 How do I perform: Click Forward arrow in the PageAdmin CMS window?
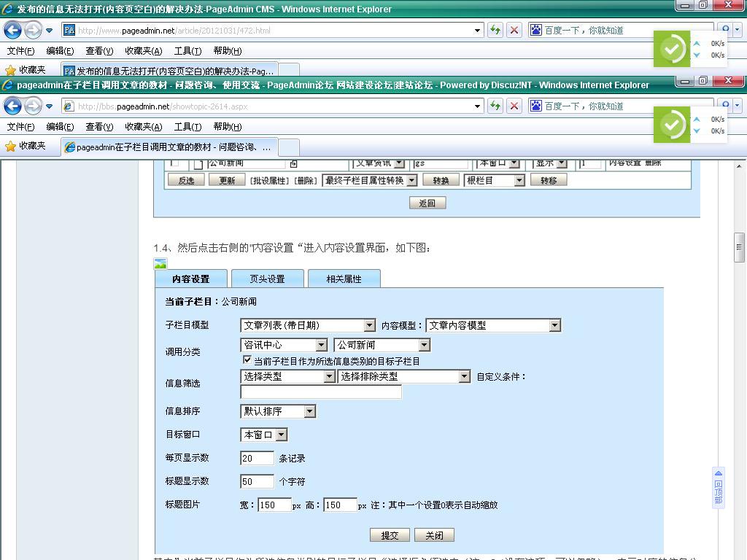click(33, 30)
